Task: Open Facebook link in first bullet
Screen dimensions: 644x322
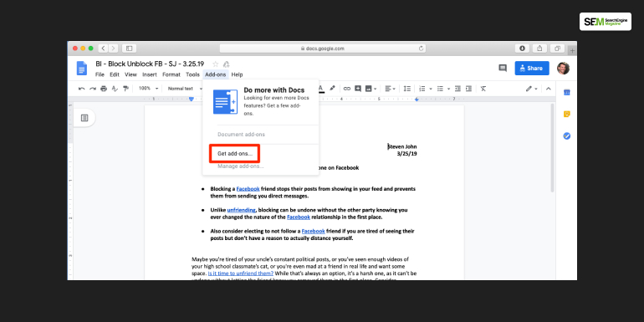Action: (x=248, y=189)
